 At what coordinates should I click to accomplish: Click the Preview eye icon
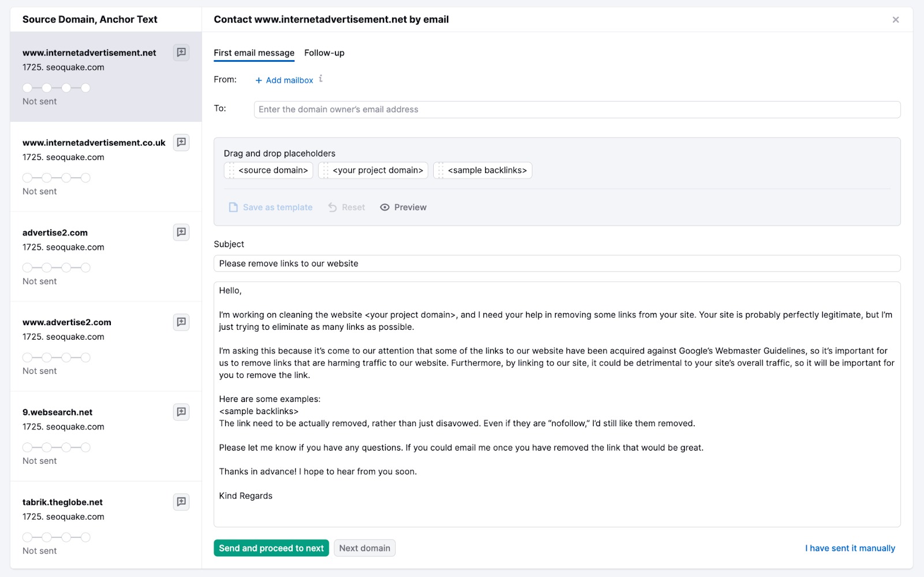click(x=385, y=207)
